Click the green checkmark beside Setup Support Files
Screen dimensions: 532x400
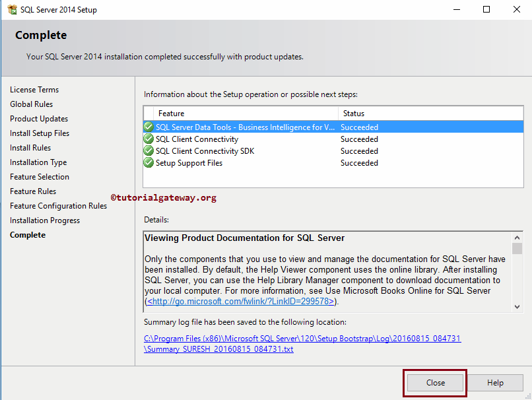[x=148, y=162]
